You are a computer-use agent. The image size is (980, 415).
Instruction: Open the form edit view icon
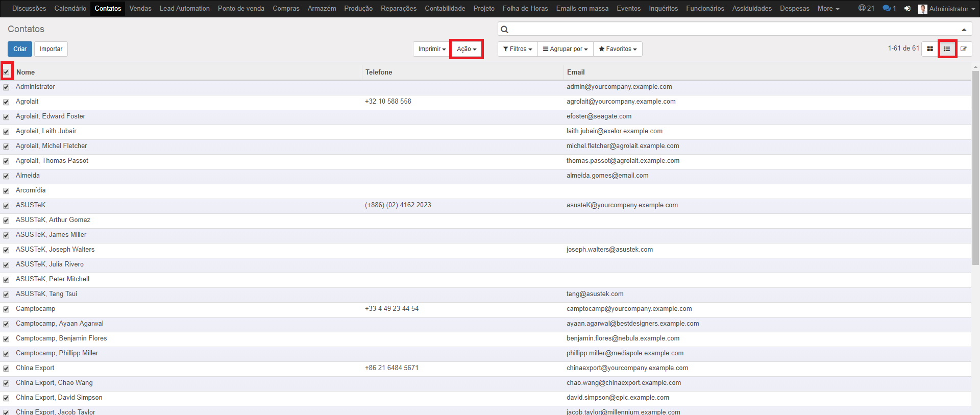[964, 49]
